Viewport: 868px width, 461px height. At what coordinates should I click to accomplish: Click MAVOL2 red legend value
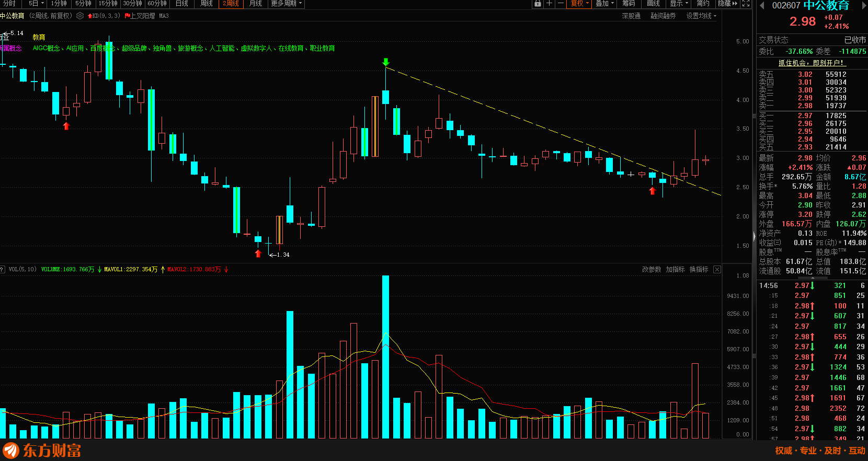[x=194, y=270]
